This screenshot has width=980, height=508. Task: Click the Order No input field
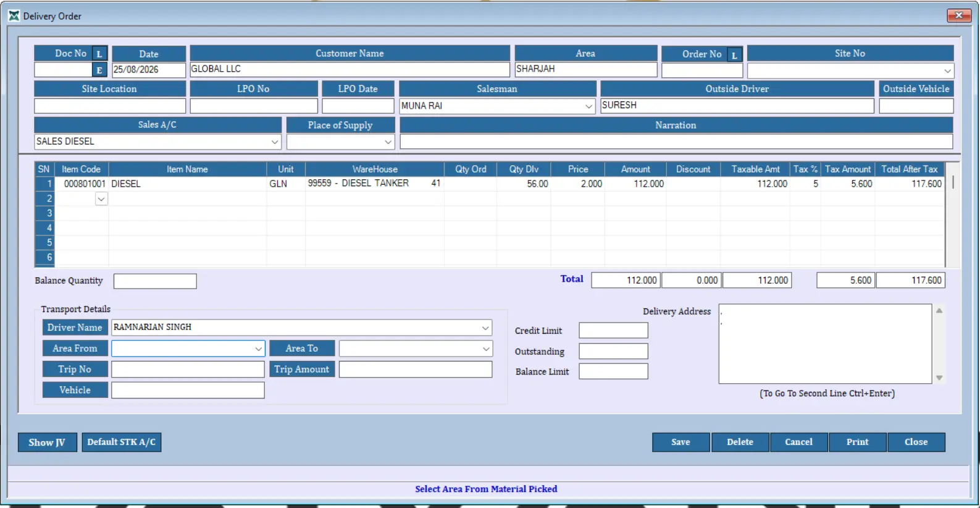(702, 70)
